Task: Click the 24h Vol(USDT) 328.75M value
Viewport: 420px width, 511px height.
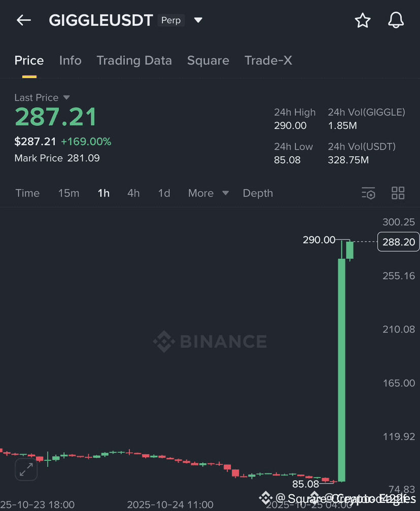Action: tap(348, 160)
